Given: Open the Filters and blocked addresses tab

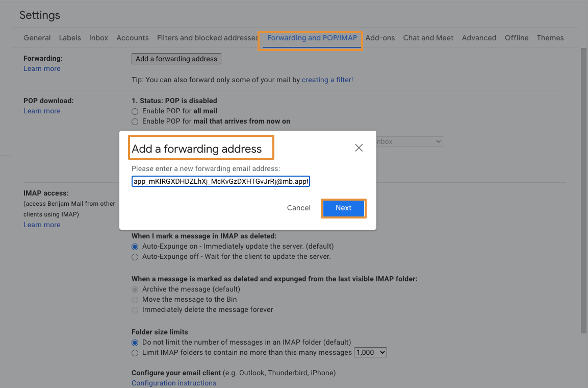Looking at the screenshot, I should point(208,38).
